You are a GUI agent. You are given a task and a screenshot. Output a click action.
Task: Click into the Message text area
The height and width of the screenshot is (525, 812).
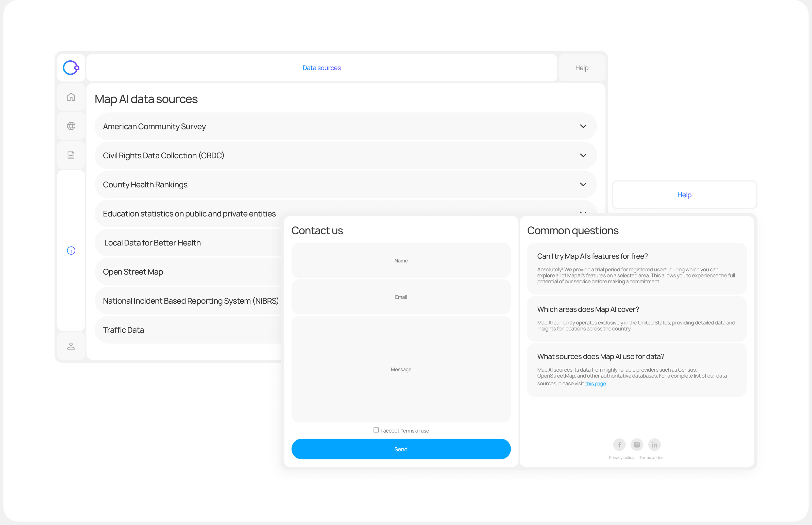[401, 369]
